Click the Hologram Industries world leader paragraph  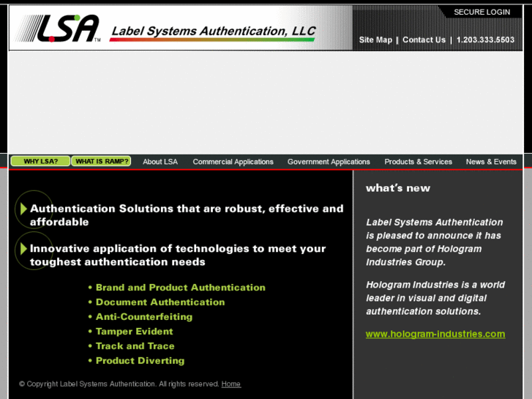tap(435, 298)
